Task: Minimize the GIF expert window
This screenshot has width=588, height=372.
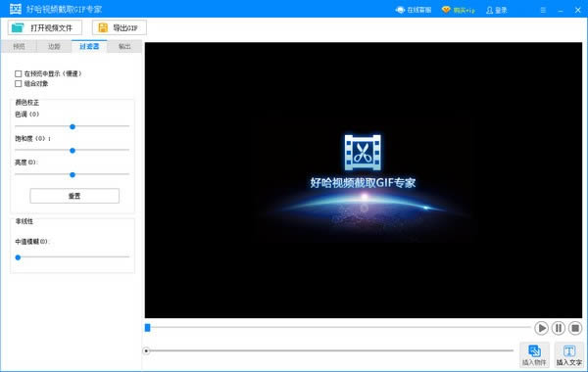Action: point(561,10)
